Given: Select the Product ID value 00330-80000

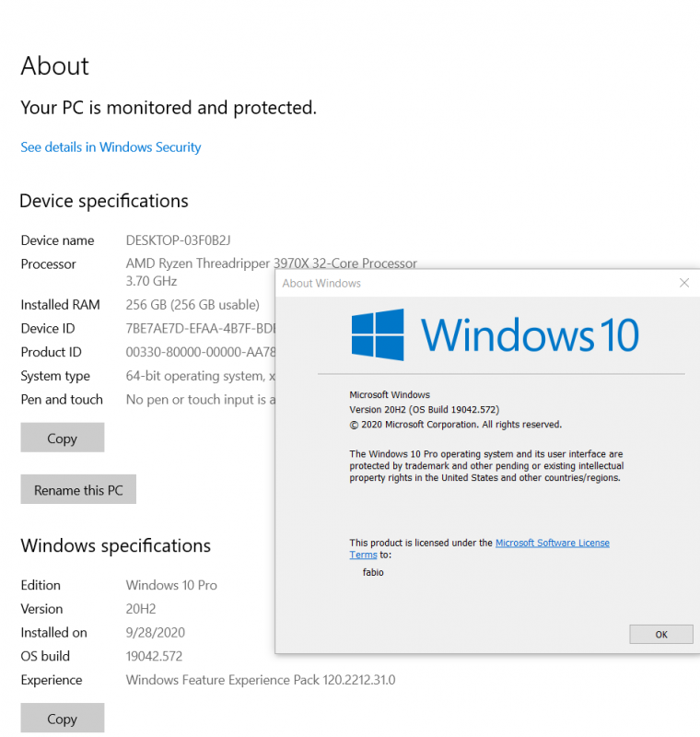Looking at the screenshot, I should pyautogui.click(x=200, y=352).
